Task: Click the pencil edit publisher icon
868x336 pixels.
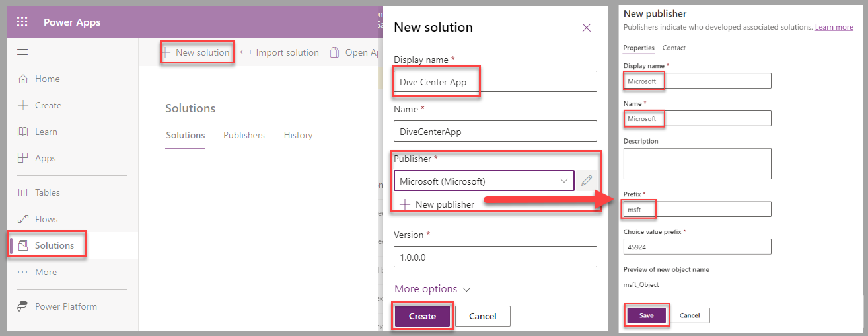Action: [x=586, y=181]
